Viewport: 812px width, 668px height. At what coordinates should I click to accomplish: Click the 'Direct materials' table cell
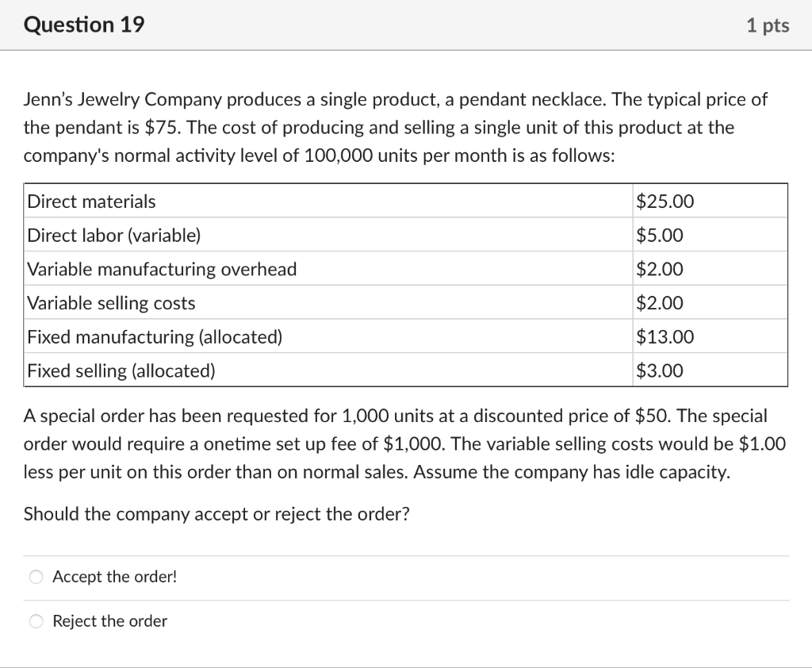click(x=92, y=202)
